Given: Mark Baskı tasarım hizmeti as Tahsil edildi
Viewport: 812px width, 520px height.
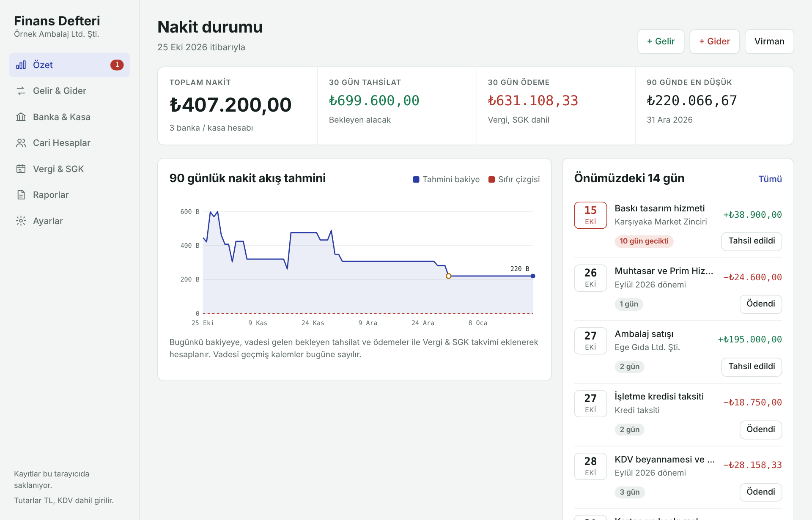Looking at the screenshot, I should [x=752, y=241].
